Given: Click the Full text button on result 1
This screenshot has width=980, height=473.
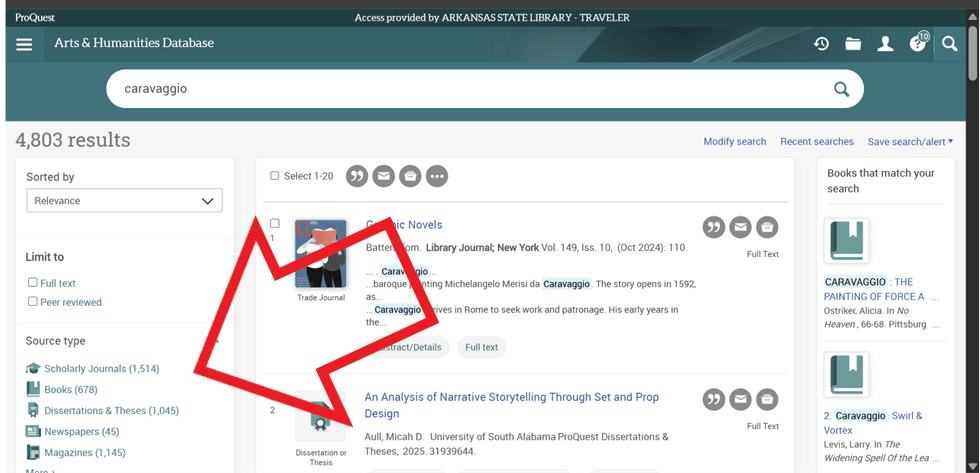Looking at the screenshot, I should pos(481,347).
